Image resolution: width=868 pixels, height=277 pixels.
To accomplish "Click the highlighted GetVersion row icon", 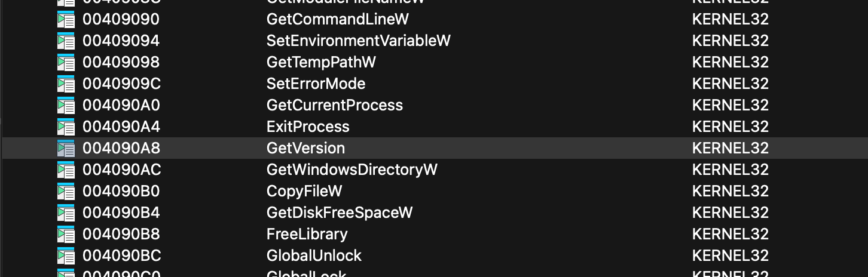I will coord(66,149).
